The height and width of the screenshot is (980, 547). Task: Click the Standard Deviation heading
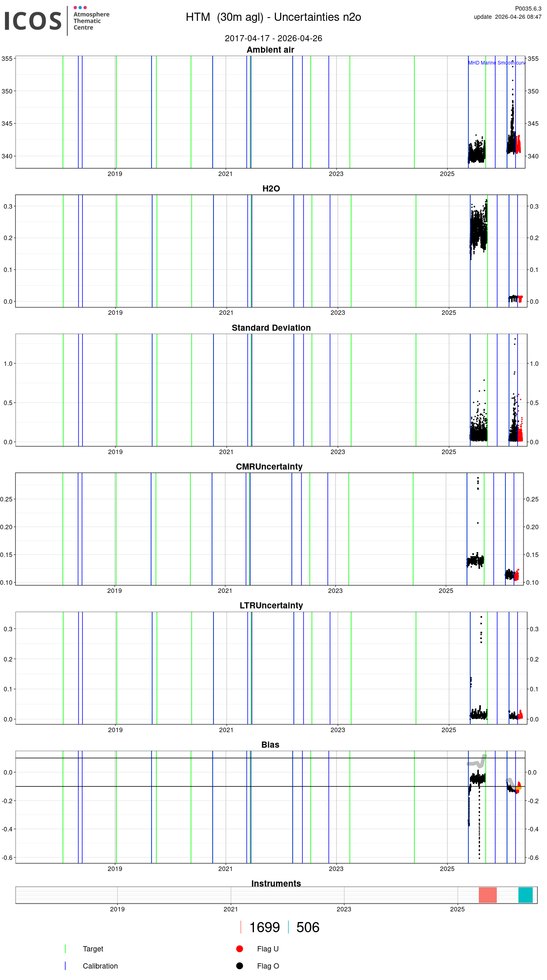271,328
